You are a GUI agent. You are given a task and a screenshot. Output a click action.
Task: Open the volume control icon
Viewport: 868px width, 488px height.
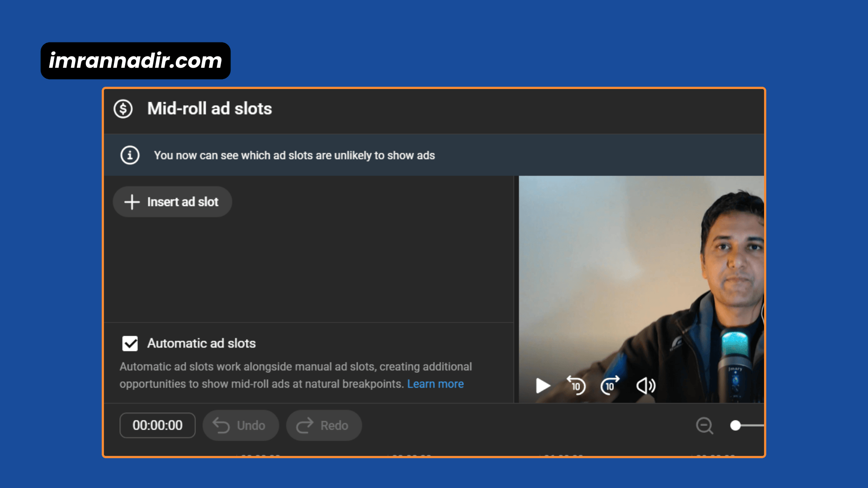click(x=645, y=385)
